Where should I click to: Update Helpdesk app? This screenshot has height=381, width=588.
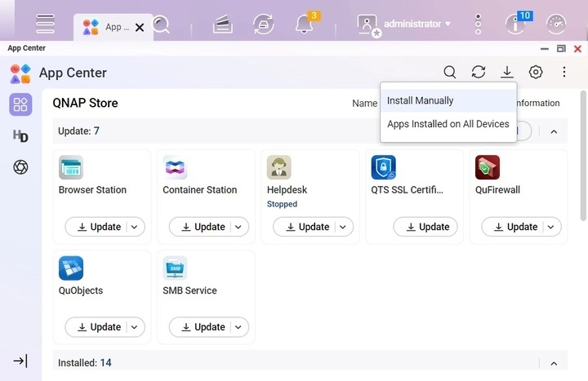tap(308, 227)
